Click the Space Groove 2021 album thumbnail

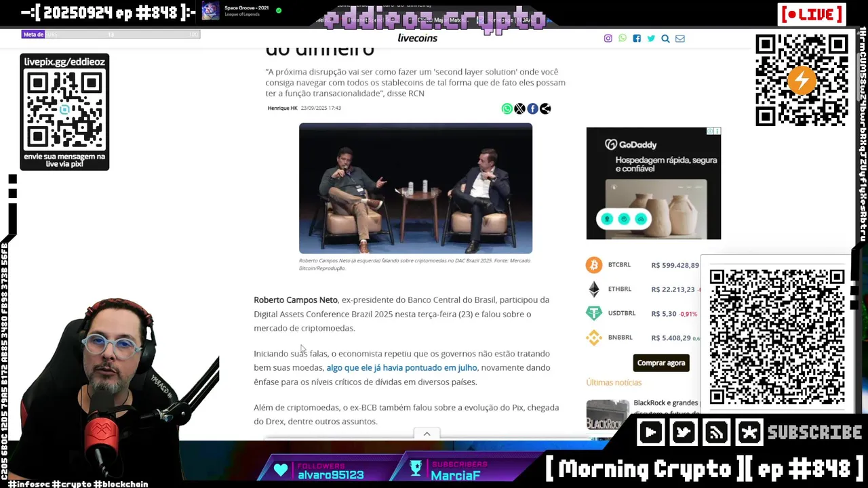[210, 11]
